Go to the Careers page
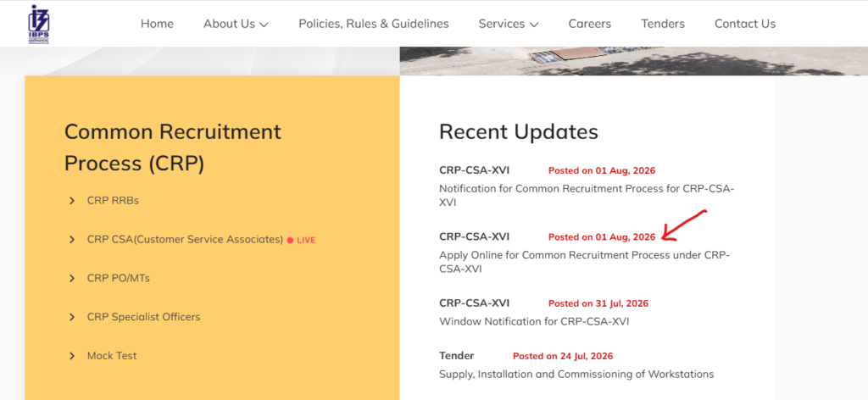Viewport: 868px width, 400px height. point(590,24)
